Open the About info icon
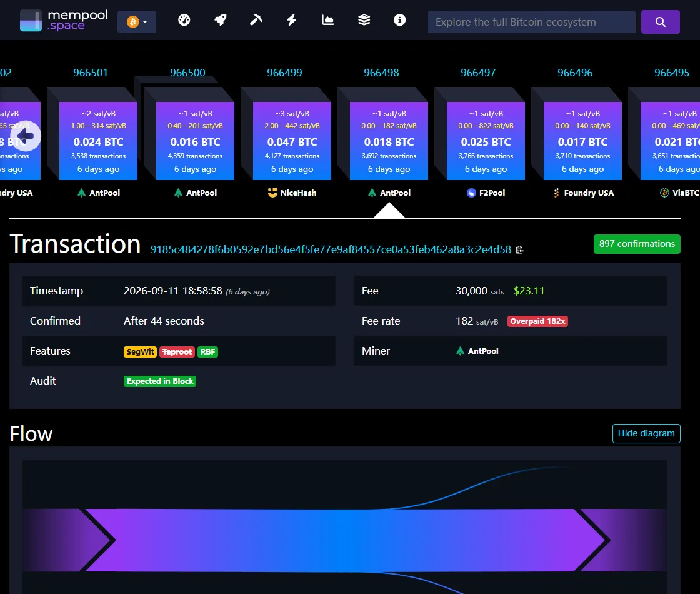This screenshot has height=594, width=700. click(399, 20)
